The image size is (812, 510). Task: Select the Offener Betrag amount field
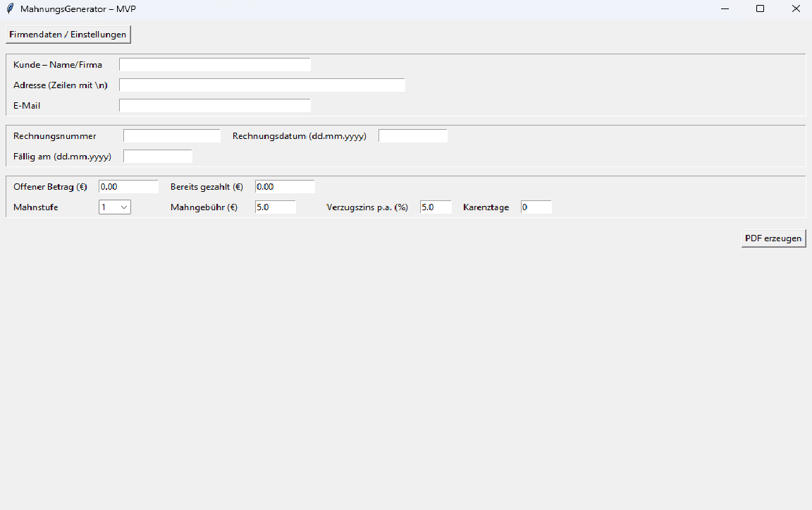pos(128,187)
